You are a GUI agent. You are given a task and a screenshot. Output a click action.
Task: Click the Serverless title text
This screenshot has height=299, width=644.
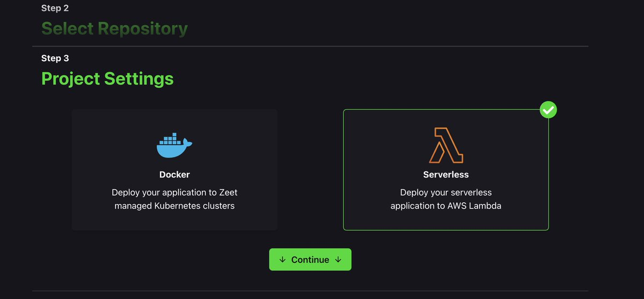pyautogui.click(x=446, y=175)
